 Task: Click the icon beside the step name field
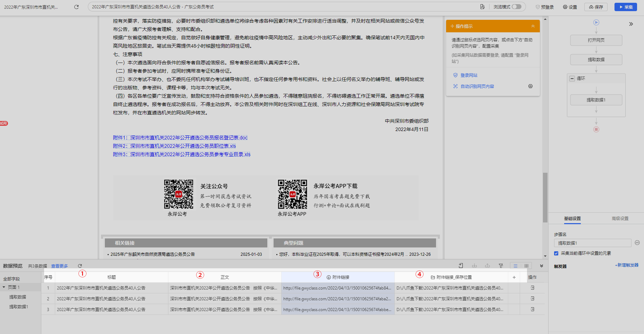tap(637, 243)
